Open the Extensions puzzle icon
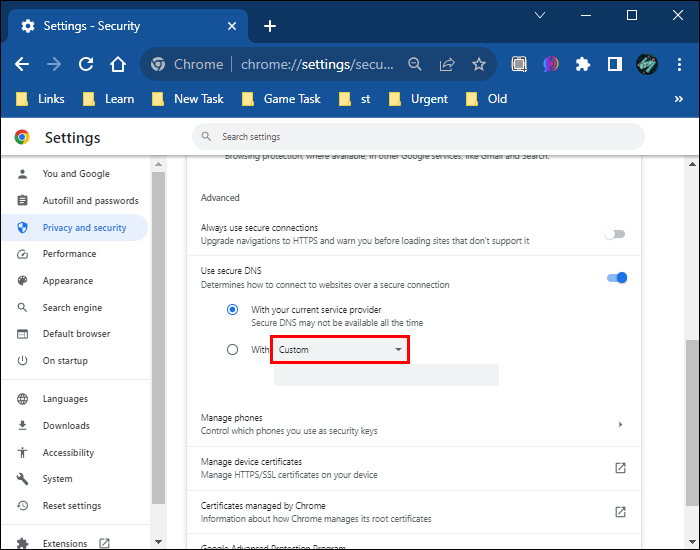This screenshot has width=700, height=550. (x=583, y=64)
